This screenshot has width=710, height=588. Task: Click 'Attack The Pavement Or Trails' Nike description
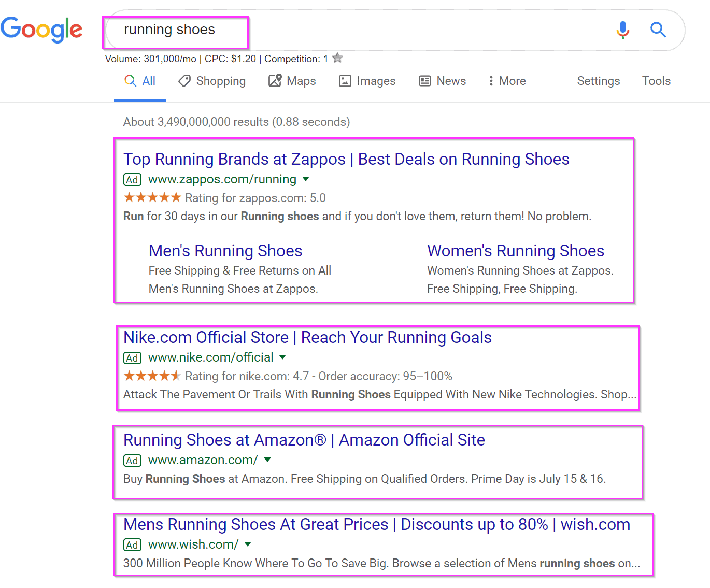click(380, 394)
